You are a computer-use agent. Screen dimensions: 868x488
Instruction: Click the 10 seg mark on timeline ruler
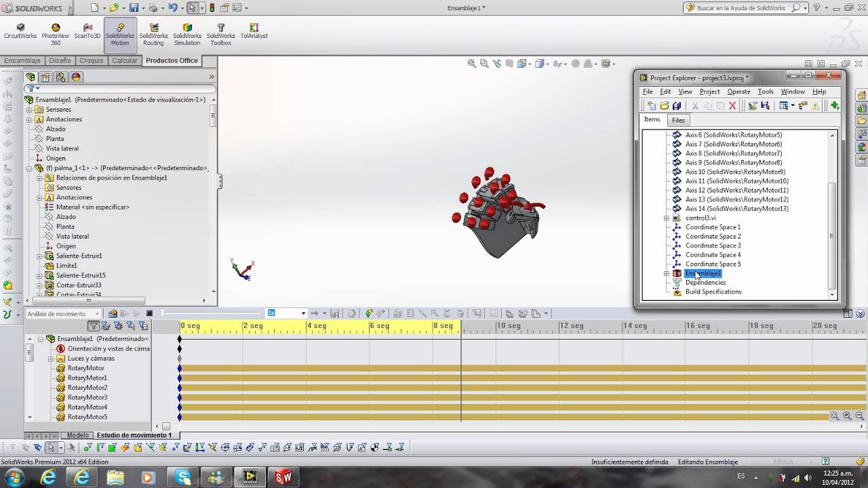(x=509, y=326)
